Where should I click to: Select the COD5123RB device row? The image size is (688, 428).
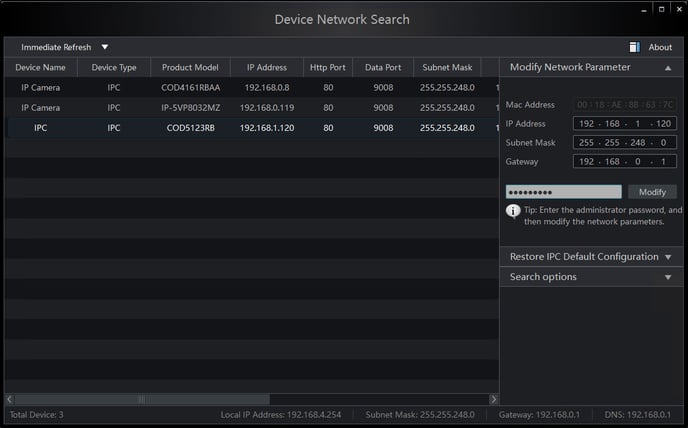pyautogui.click(x=252, y=128)
